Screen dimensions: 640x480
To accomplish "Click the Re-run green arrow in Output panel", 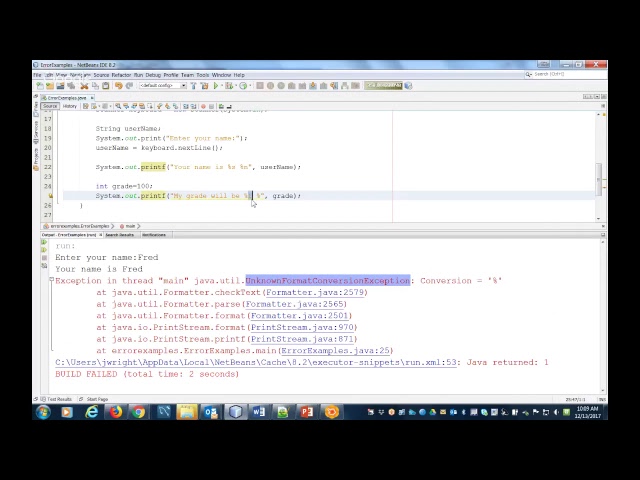I will pos(44,242).
